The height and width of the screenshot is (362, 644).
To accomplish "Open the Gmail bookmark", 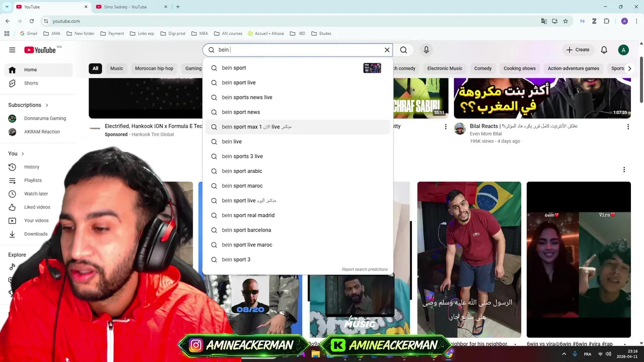I will 28,34.
